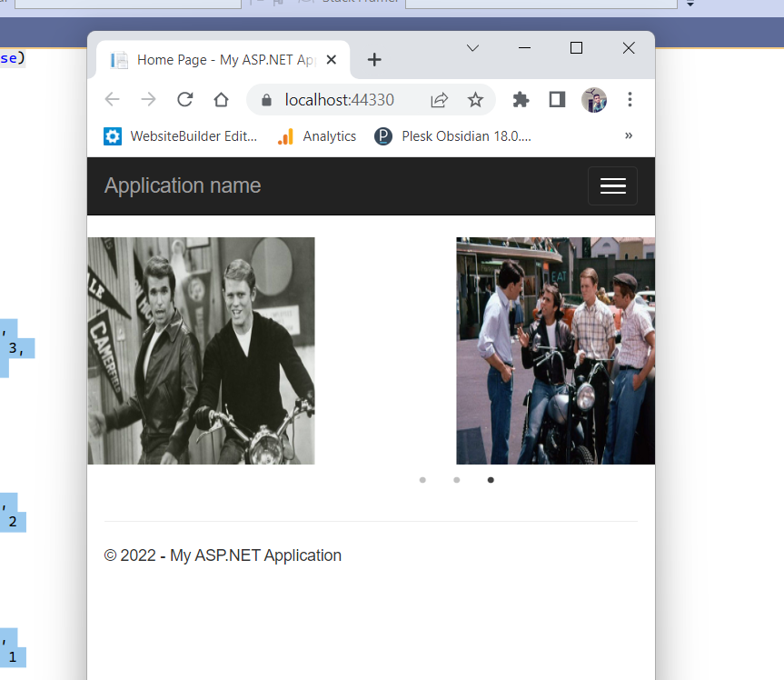Expand the tab search chevron

(472, 48)
